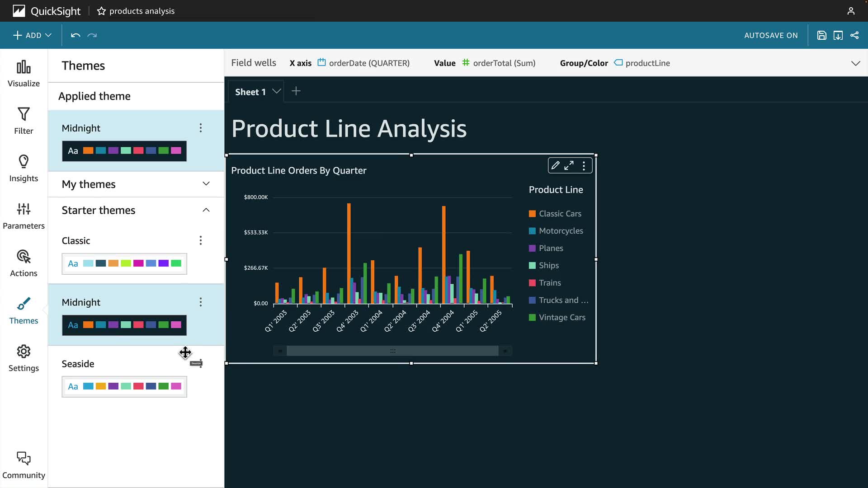Expand the My themes section
The width and height of the screenshot is (868, 488).
pos(206,184)
